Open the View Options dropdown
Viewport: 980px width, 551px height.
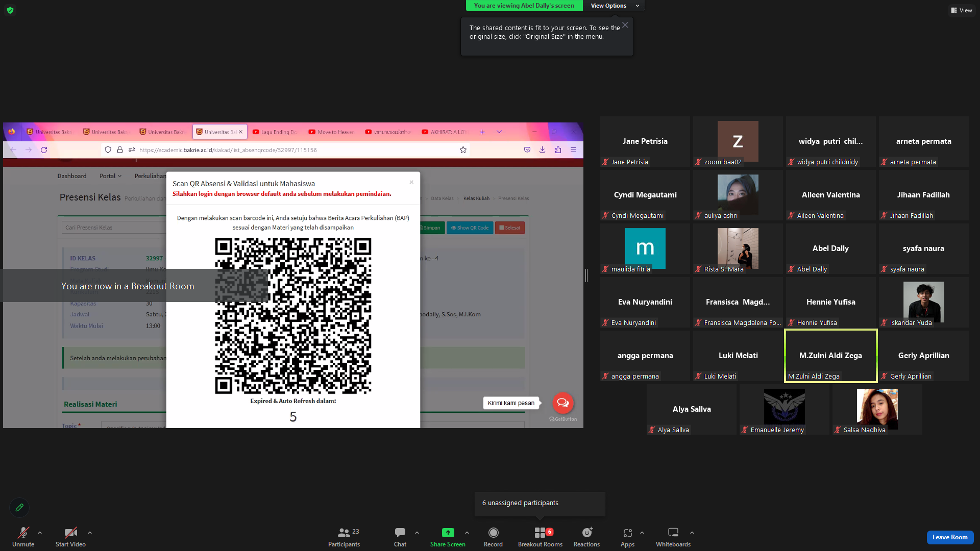click(x=614, y=6)
